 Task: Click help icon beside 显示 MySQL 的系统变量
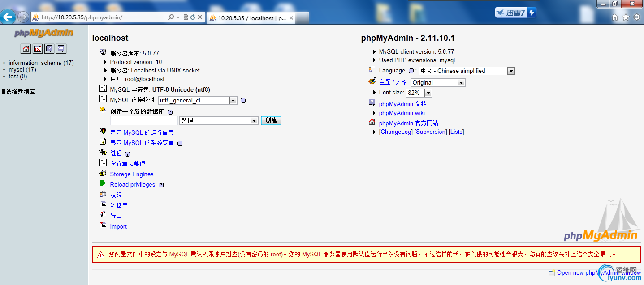point(180,144)
